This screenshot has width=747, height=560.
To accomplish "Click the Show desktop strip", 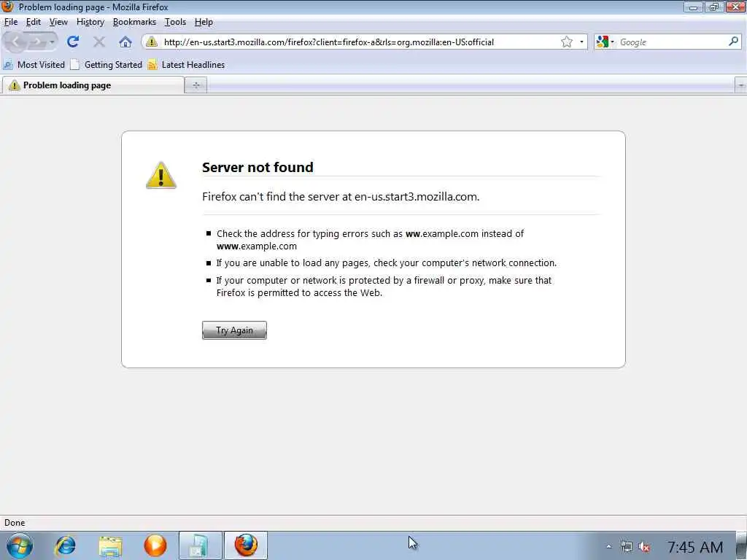I will [741, 545].
